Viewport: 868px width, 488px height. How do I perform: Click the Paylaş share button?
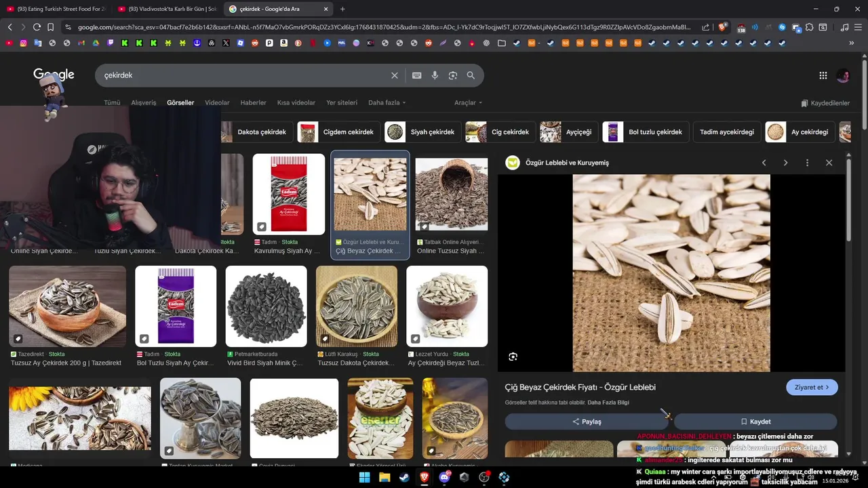[x=587, y=422]
